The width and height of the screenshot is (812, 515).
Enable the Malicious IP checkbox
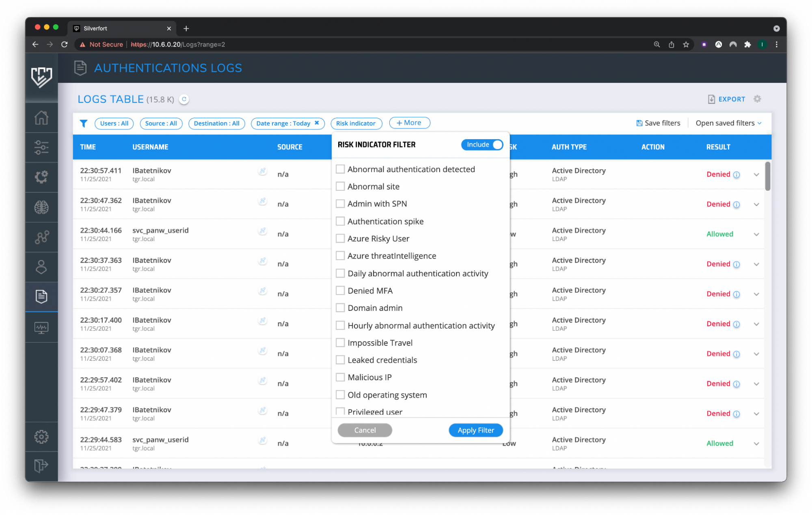point(340,377)
